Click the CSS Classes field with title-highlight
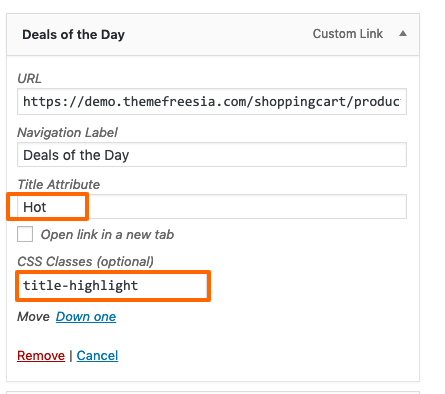Screen dimensions: 445x394 click(113, 286)
